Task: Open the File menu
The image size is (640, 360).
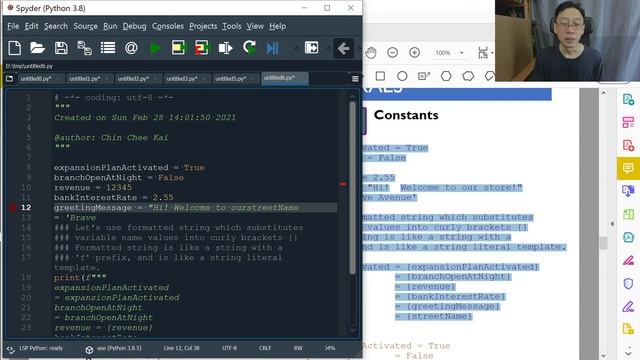Action: tap(13, 26)
